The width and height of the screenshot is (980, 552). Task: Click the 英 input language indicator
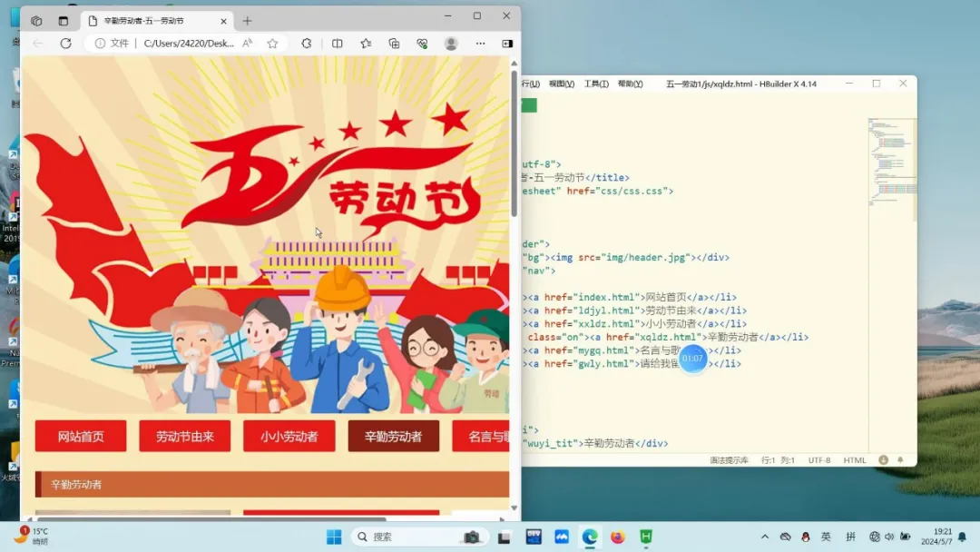(826, 537)
